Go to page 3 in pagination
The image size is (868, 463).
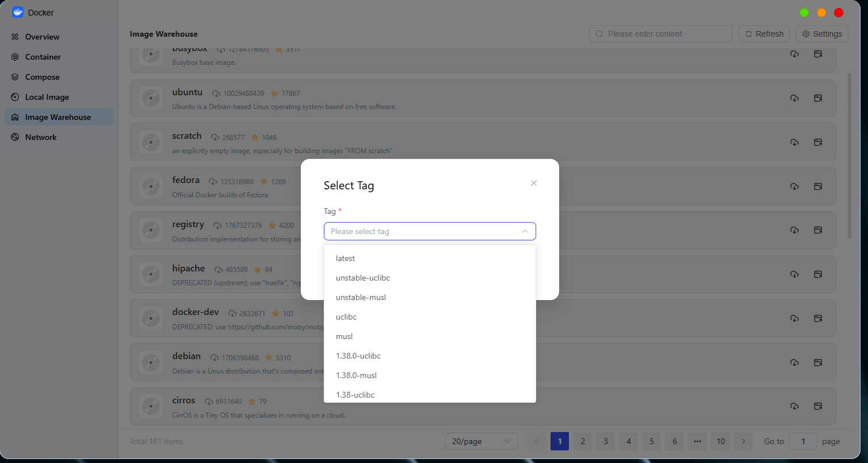tap(606, 441)
